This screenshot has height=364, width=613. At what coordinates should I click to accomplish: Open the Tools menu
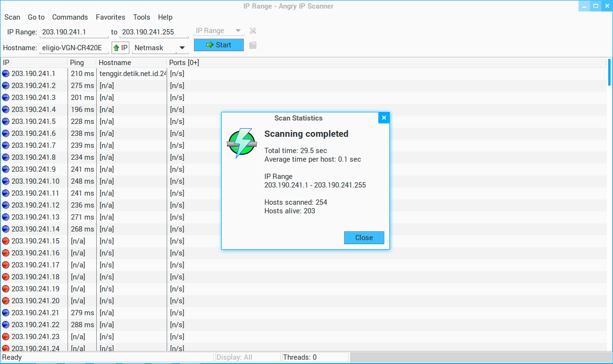[x=142, y=17]
